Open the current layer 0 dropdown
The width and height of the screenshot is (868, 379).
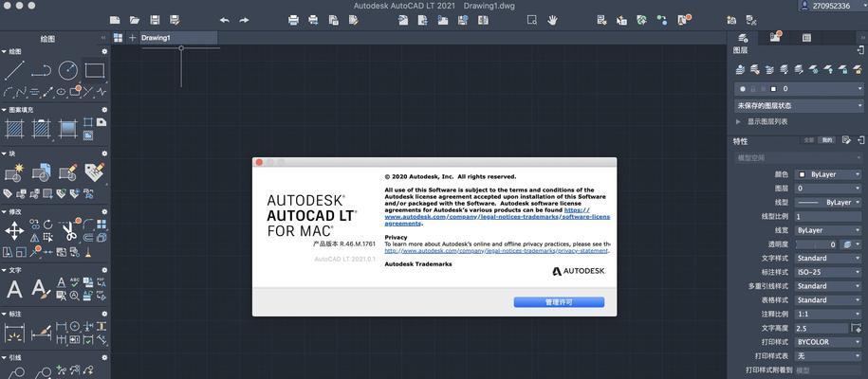pyautogui.click(x=799, y=88)
